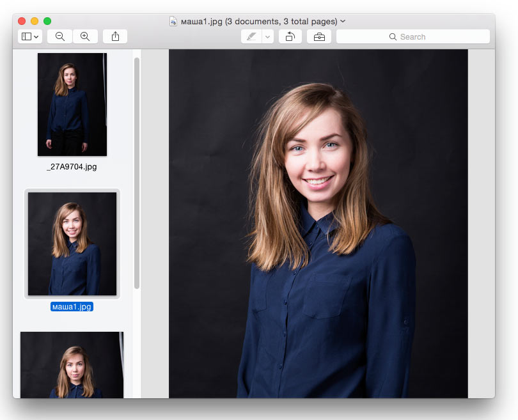Viewport: 518px width, 420px height.
Task: Zoom out using the minus magnifier
Action: 59,36
